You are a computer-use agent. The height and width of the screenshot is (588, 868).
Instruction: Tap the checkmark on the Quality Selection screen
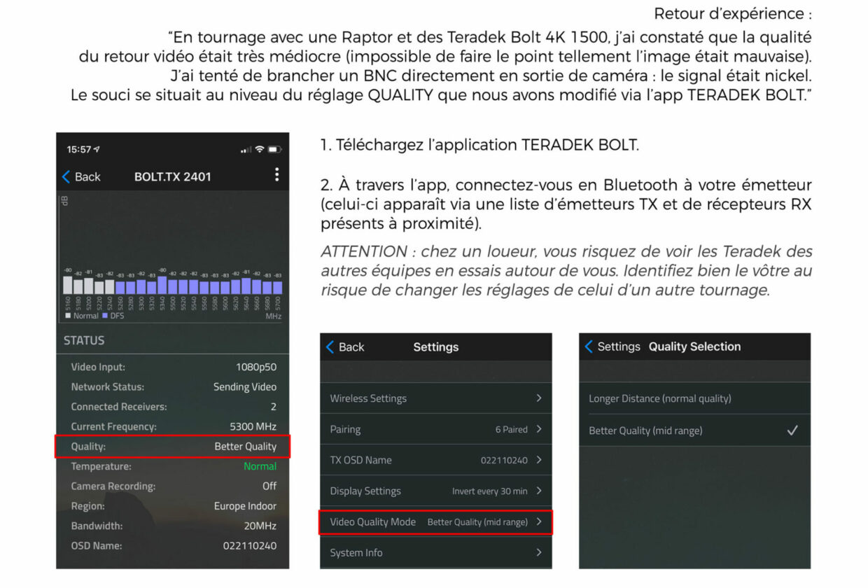click(792, 430)
